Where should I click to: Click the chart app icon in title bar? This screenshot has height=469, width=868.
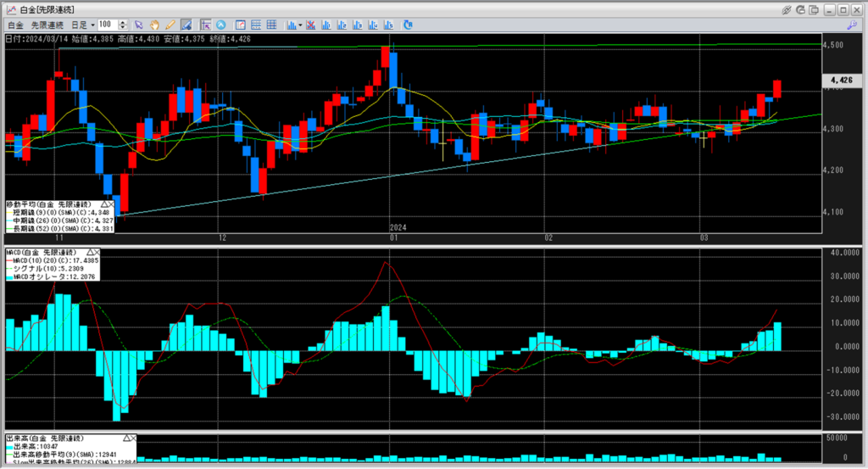[x=11, y=10]
